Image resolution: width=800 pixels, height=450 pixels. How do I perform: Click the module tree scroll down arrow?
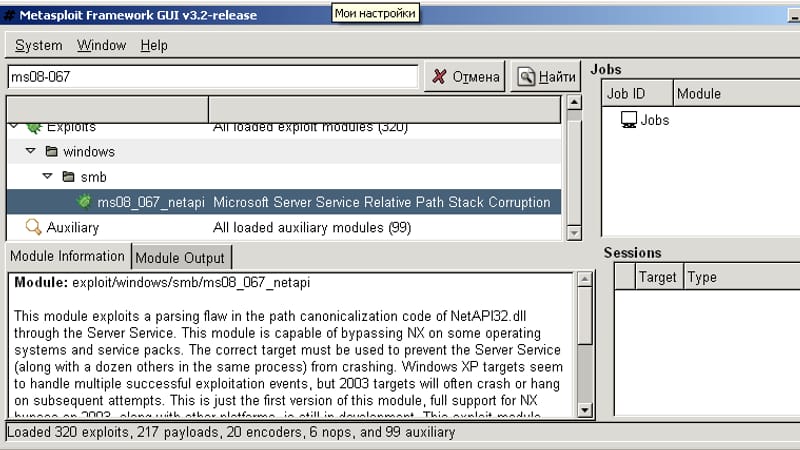574,233
